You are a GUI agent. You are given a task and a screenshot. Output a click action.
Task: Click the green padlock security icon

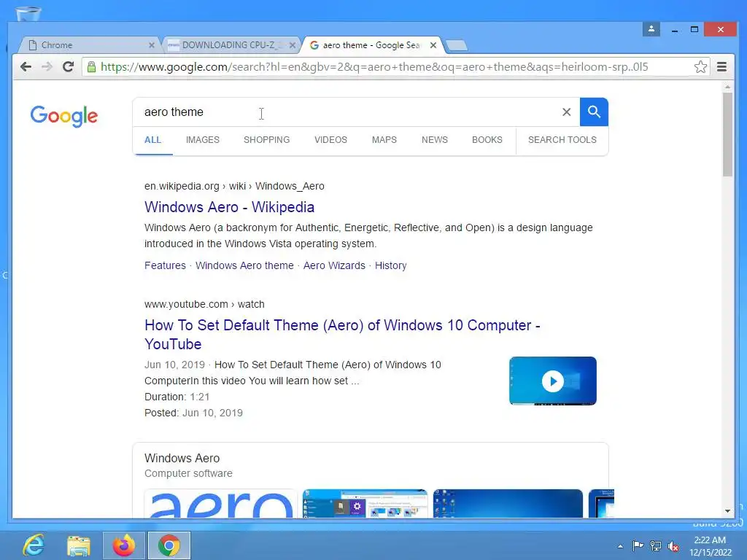[x=91, y=66]
